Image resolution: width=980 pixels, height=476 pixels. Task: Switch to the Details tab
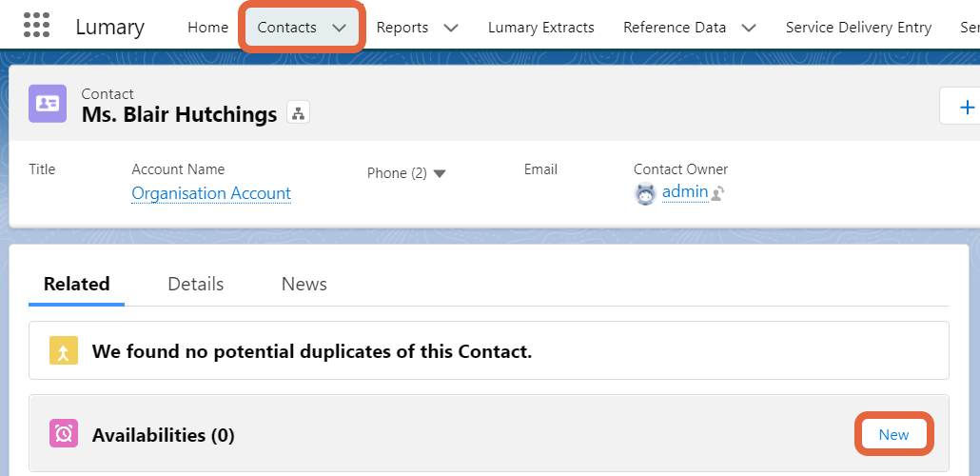196,284
